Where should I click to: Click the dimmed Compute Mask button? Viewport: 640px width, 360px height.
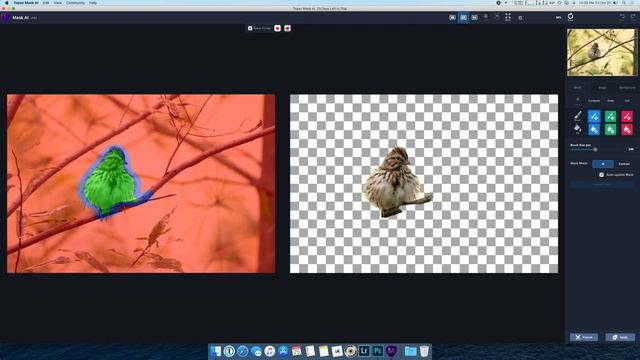[x=602, y=184]
